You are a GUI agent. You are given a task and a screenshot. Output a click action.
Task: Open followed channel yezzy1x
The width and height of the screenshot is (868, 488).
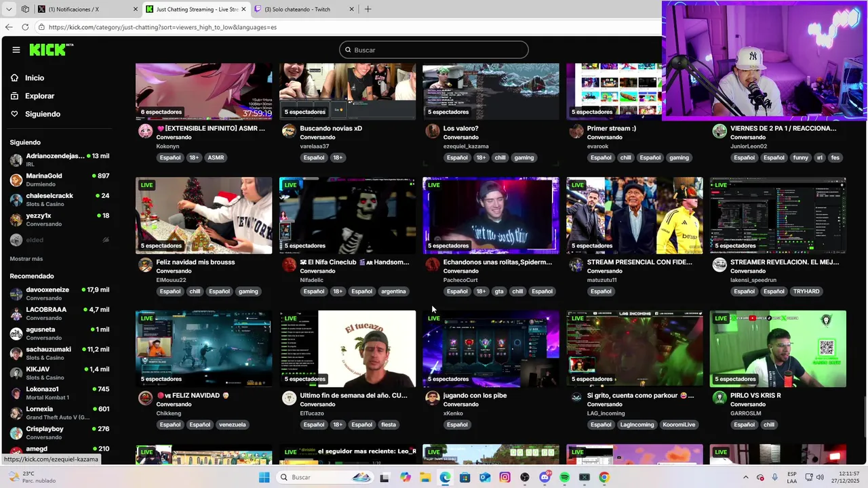(x=60, y=219)
